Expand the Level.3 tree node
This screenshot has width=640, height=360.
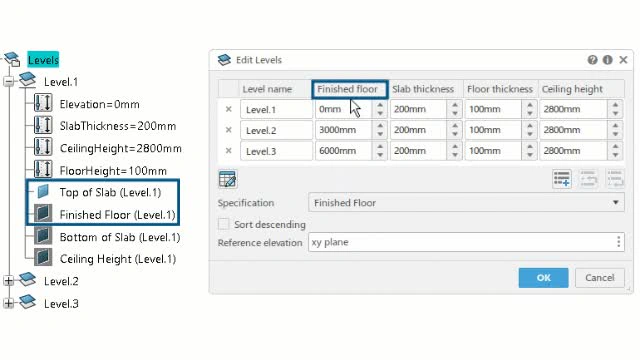(x=9, y=303)
